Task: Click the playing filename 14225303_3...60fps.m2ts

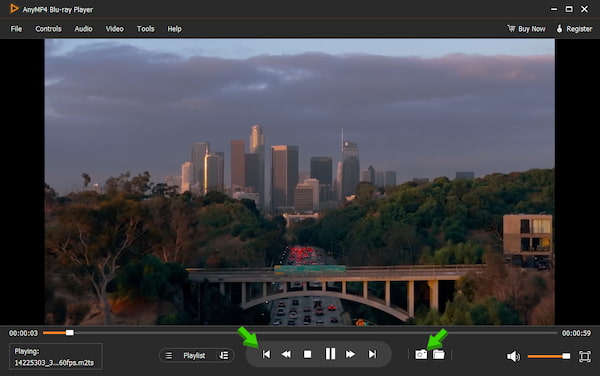Action: tap(54, 363)
